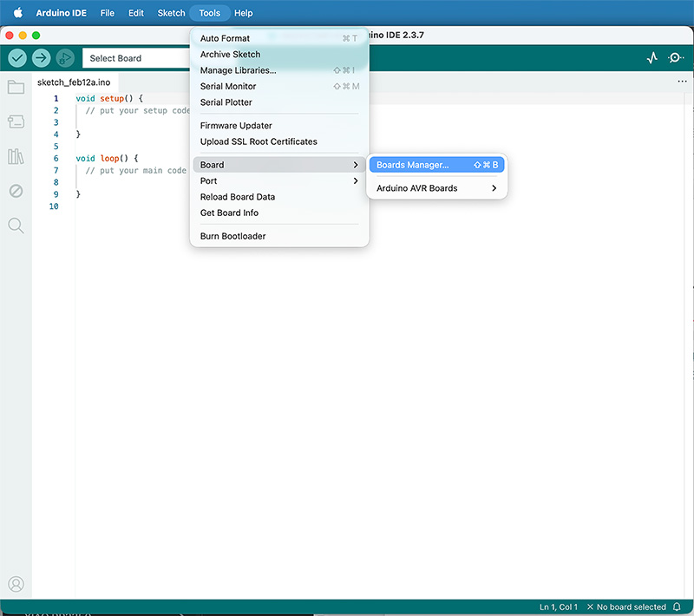Open the Select Board dropdown
694x616 pixels.
tap(136, 58)
